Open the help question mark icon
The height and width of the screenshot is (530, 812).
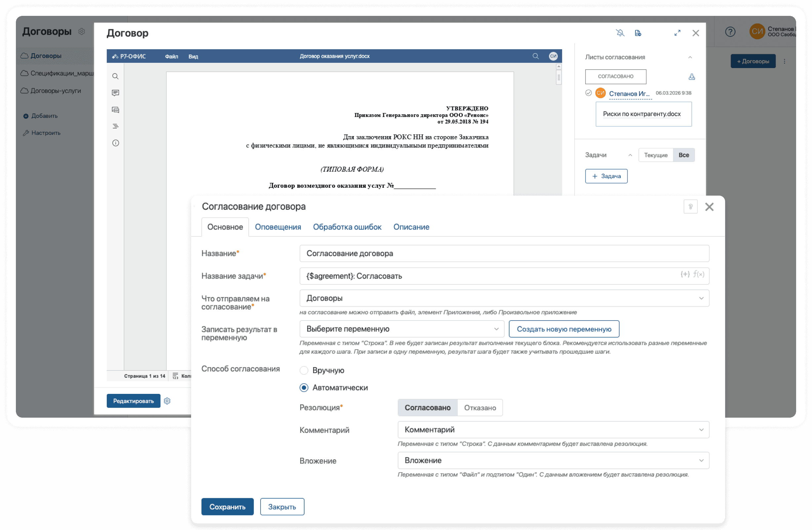(730, 32)
